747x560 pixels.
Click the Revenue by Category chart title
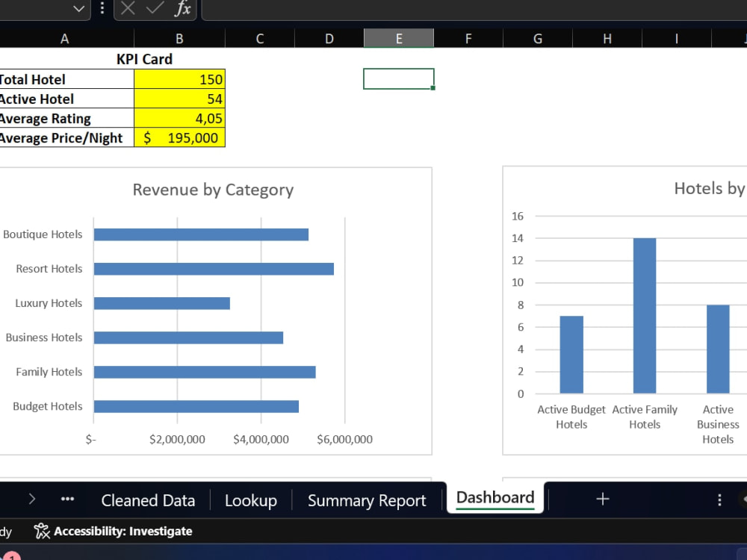pos(213,190)
